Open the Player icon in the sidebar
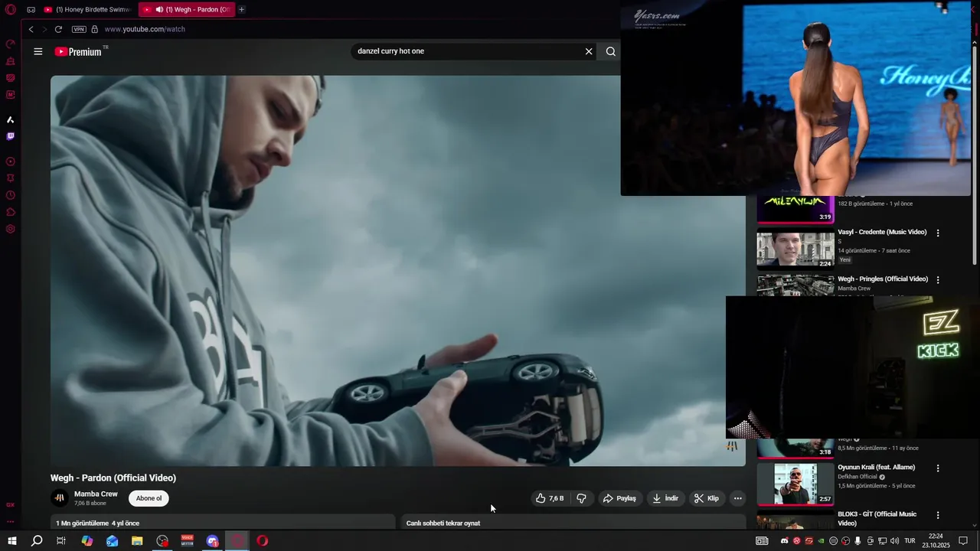This screenshot has width=980, height=551. [x=11, y=161]
